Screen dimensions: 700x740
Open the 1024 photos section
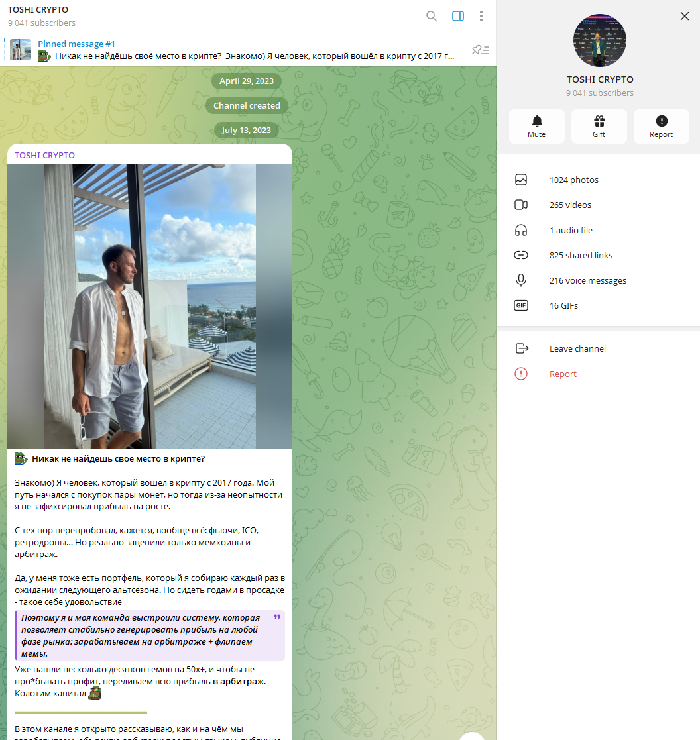pyautogui.click(x=573, y=180)
